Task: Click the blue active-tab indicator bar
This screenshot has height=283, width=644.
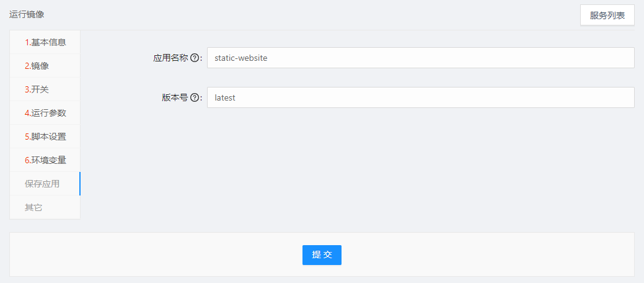Action: 79,184
